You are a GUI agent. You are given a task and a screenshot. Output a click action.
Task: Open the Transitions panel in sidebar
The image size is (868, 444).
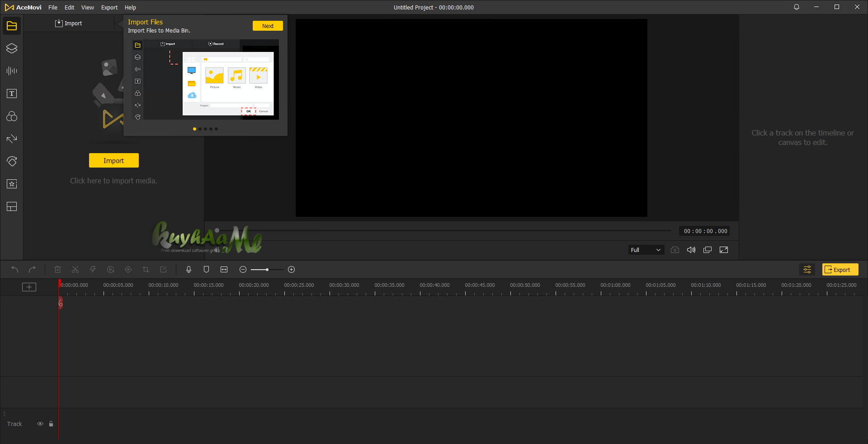pos(12,139)
